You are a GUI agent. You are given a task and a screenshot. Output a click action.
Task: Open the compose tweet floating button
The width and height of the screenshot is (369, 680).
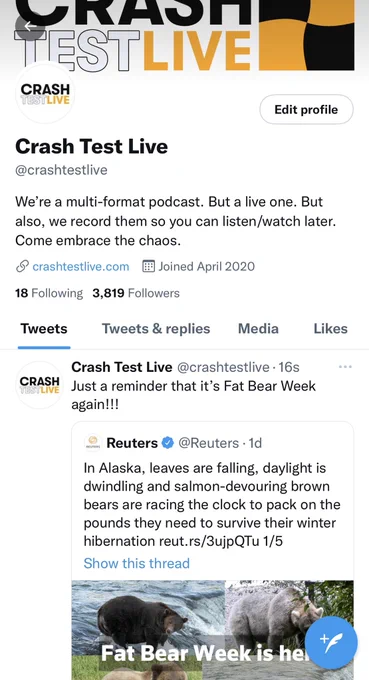pyautogui.click(x=331, y=642)
